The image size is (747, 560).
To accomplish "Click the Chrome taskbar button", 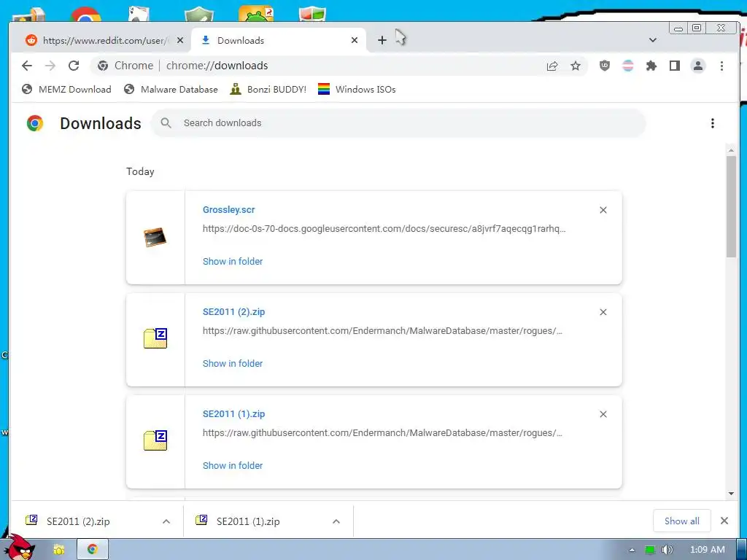I will pos(93,549).
